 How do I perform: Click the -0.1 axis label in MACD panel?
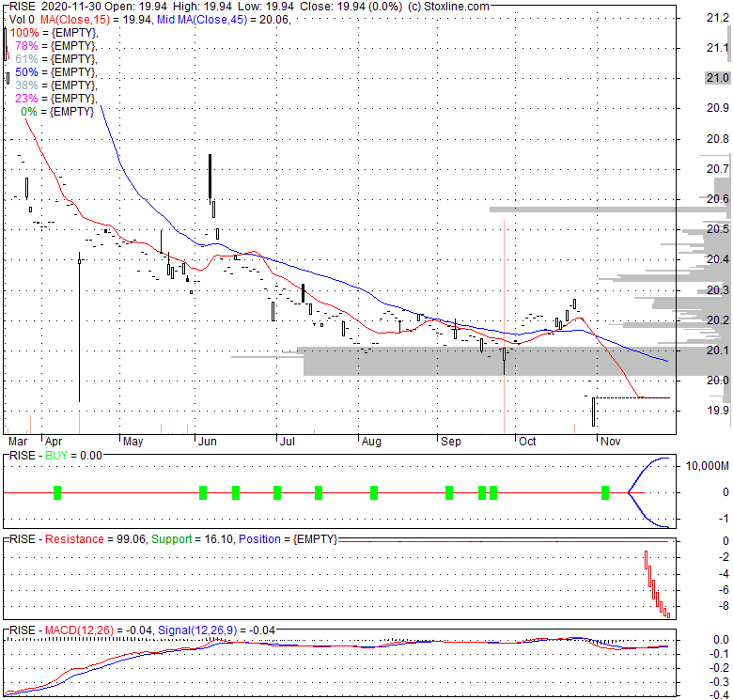point(720,654)
